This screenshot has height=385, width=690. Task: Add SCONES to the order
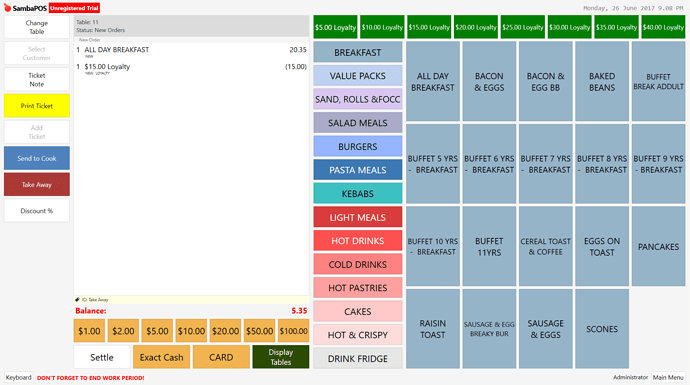point(602,329)
